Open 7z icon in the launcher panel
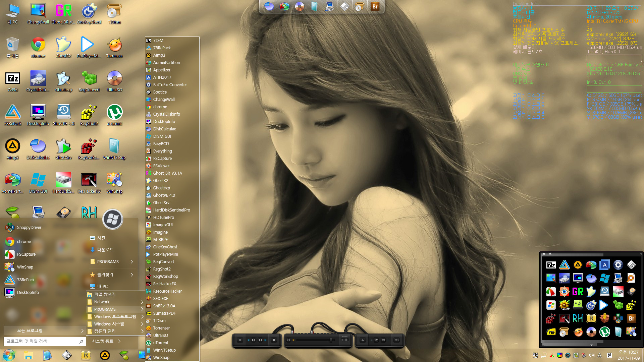 [551, 265]
